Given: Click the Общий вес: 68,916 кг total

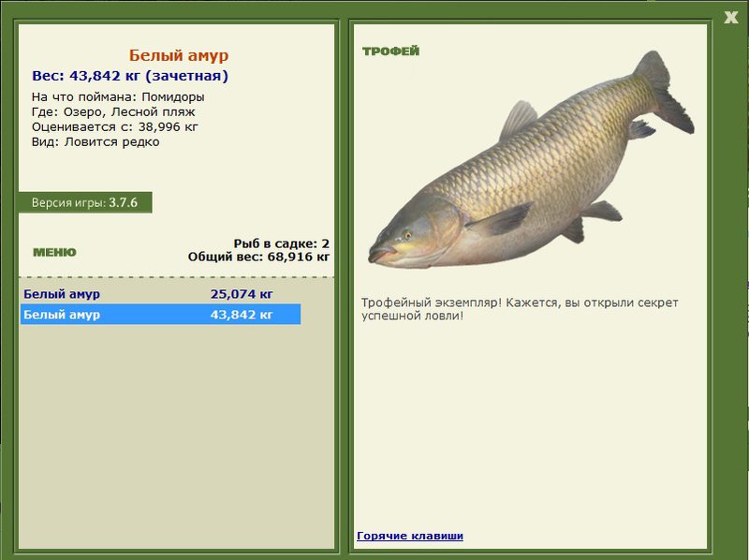Looking at the screenshot, I should 258,256.
